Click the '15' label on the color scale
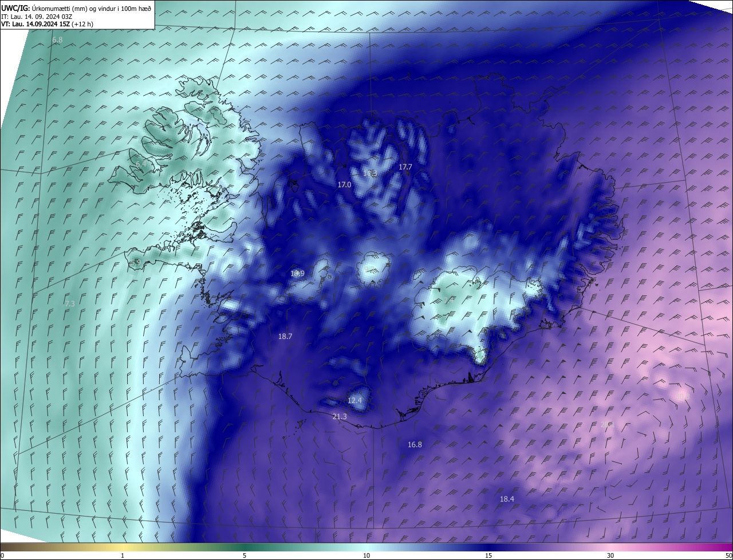The image size is (733, 560). pos(488,555)
